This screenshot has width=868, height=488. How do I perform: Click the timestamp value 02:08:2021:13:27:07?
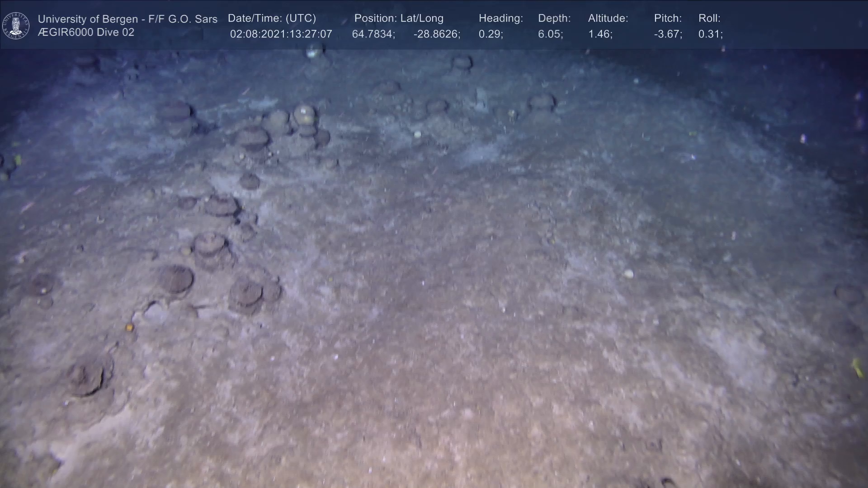(x=281, y=34)
